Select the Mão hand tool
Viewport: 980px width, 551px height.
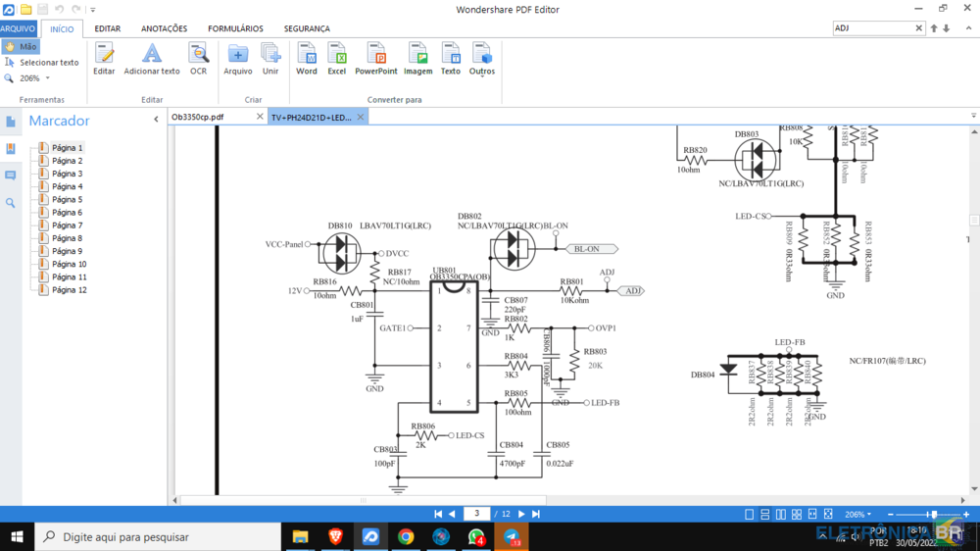21,46
